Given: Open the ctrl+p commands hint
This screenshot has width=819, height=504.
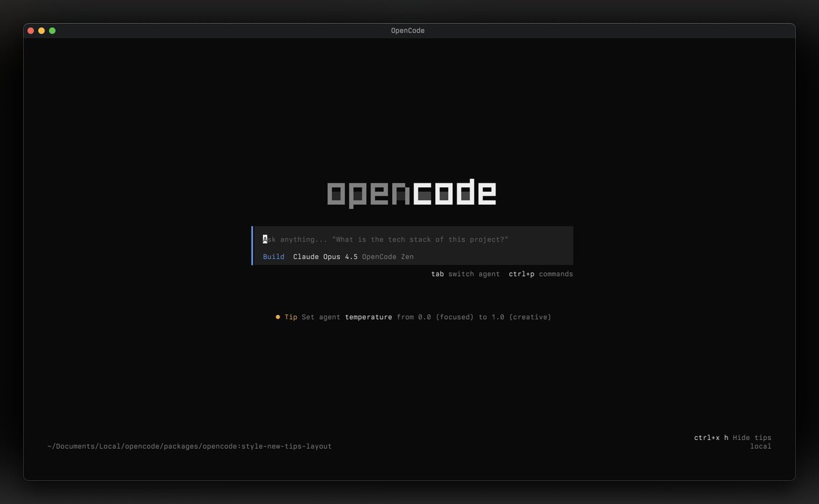Looking at the screenshot, I should (541, 274).
